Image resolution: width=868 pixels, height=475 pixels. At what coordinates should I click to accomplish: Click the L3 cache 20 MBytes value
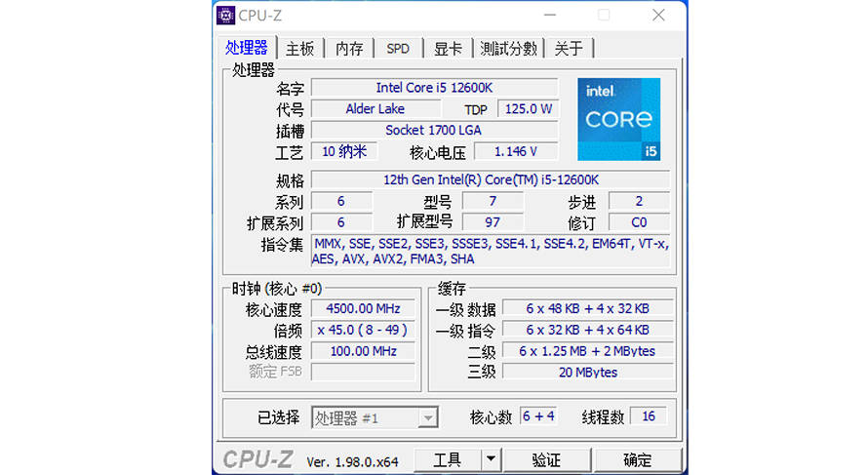tap(588, 372)
